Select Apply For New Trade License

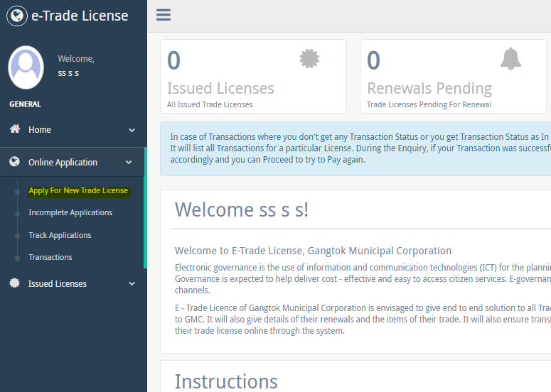(78, 190)
